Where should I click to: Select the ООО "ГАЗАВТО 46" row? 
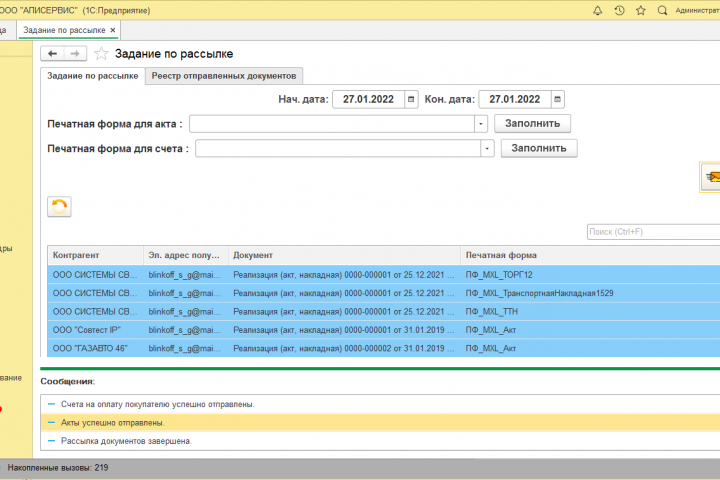tap(384, 348)
